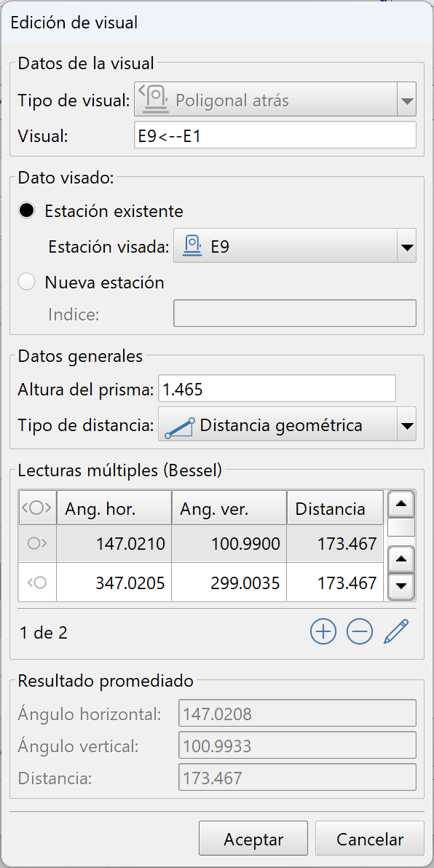
Task: Click the Distancia column header
Action: click(x=335, y=508)
